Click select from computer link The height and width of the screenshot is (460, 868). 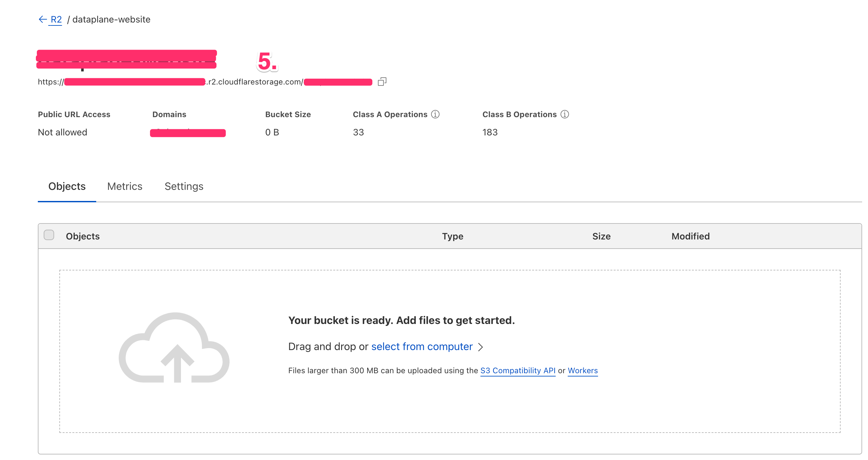coord(422,347)
